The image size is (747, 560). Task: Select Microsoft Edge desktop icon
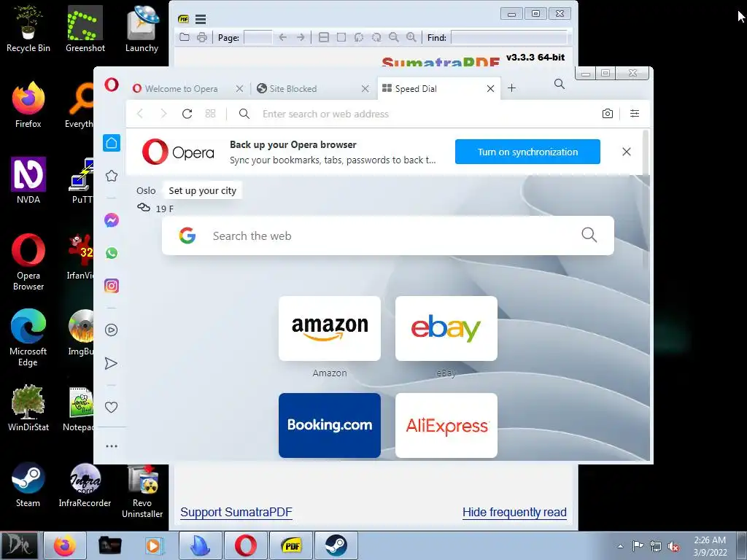tap(28, 338)
